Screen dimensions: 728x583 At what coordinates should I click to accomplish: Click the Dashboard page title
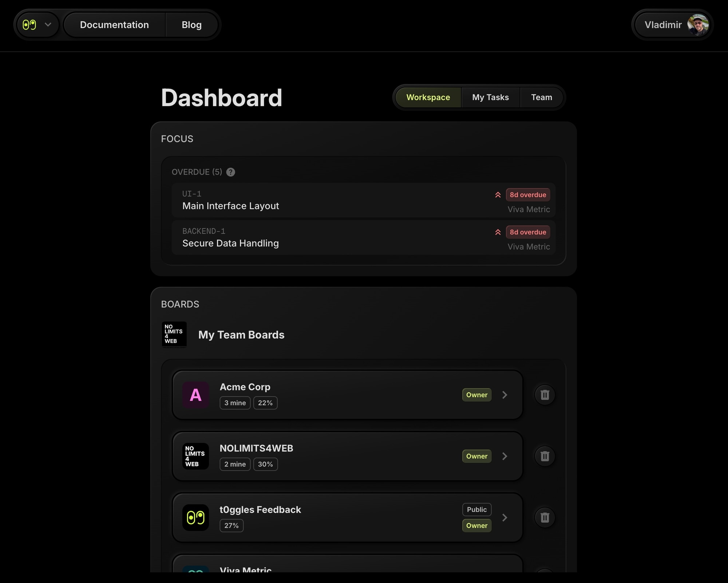tap(221, 98)
